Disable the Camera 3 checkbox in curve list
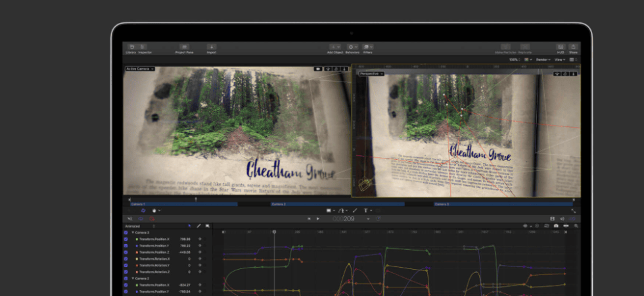This screenshot has width=644, height=296. [126, 232]
